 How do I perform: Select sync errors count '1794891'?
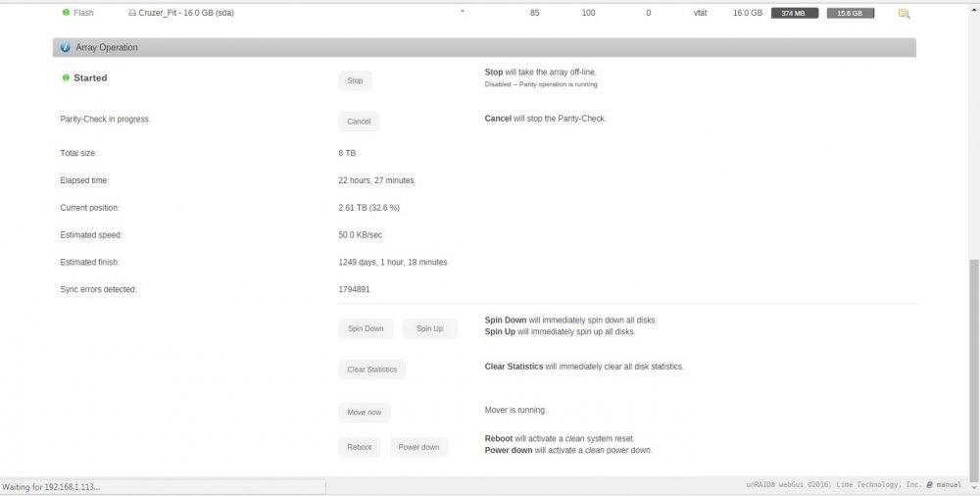(x=354, y=289)
